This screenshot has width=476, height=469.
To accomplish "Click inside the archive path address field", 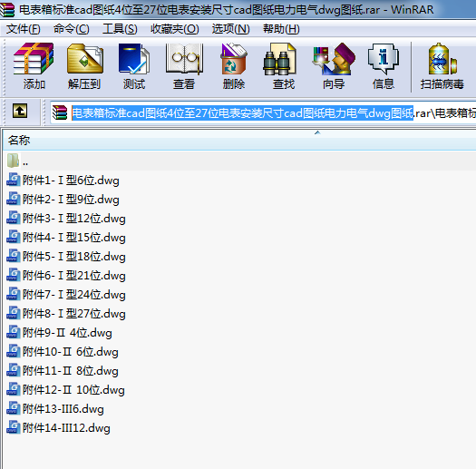I will 263,113.
